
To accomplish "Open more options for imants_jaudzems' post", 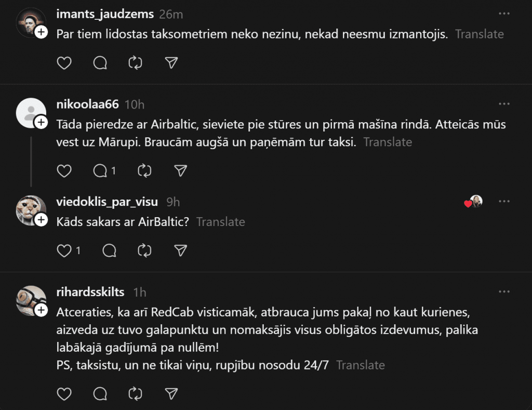I will point(504,14).
